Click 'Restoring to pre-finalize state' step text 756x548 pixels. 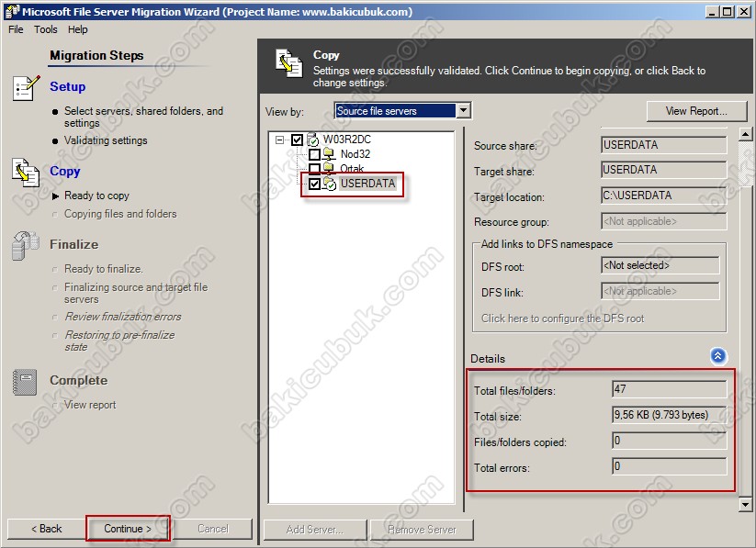pos(119,341)
